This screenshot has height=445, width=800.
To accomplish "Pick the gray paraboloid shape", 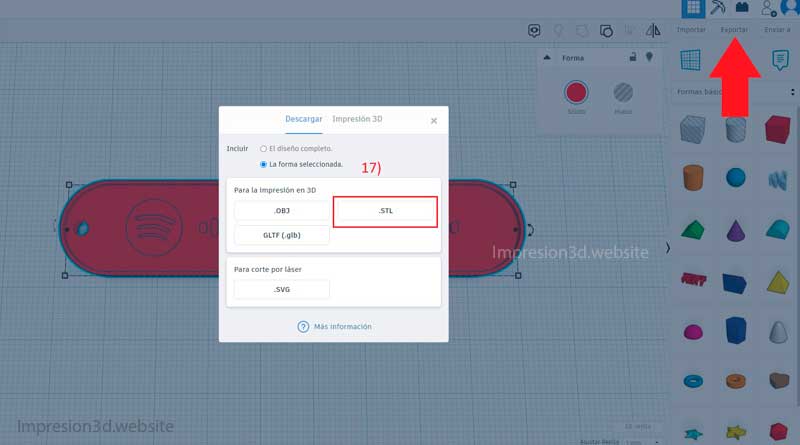I will point(778,332).
